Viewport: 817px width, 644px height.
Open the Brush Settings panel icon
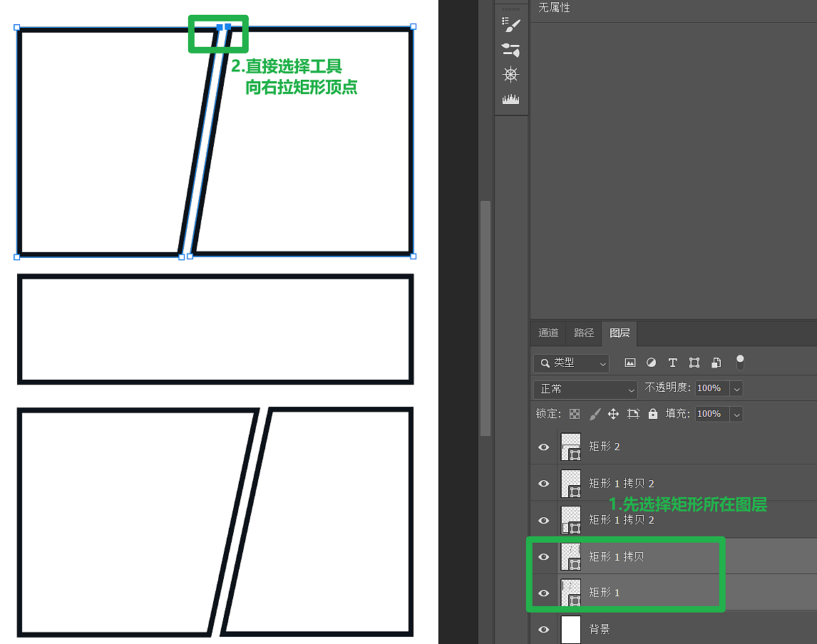click(x=510, y=25)
